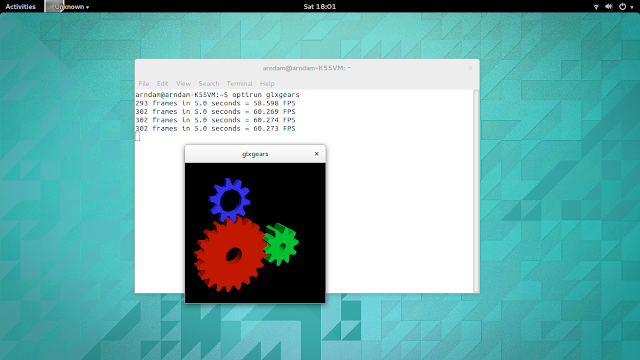Click the line showing 60.269 FPS

click(x=216, y=111)
